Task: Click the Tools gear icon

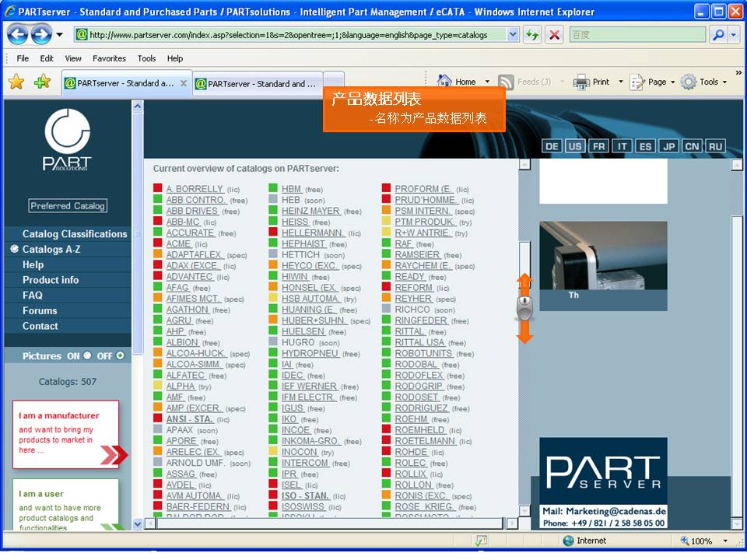Action: point(689,82)
